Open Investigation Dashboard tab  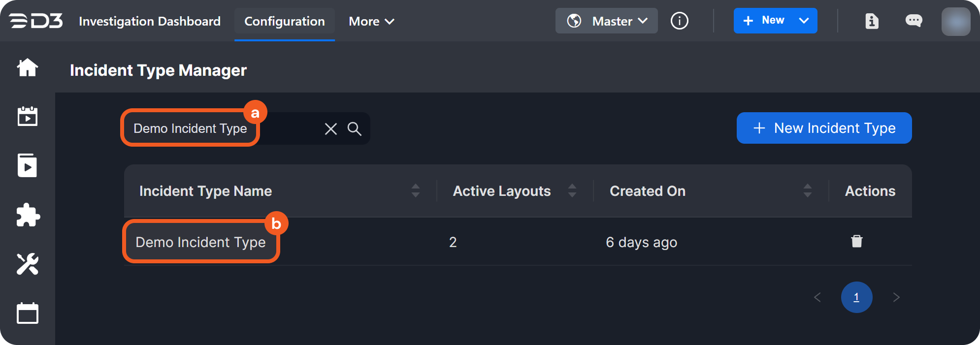150,22
